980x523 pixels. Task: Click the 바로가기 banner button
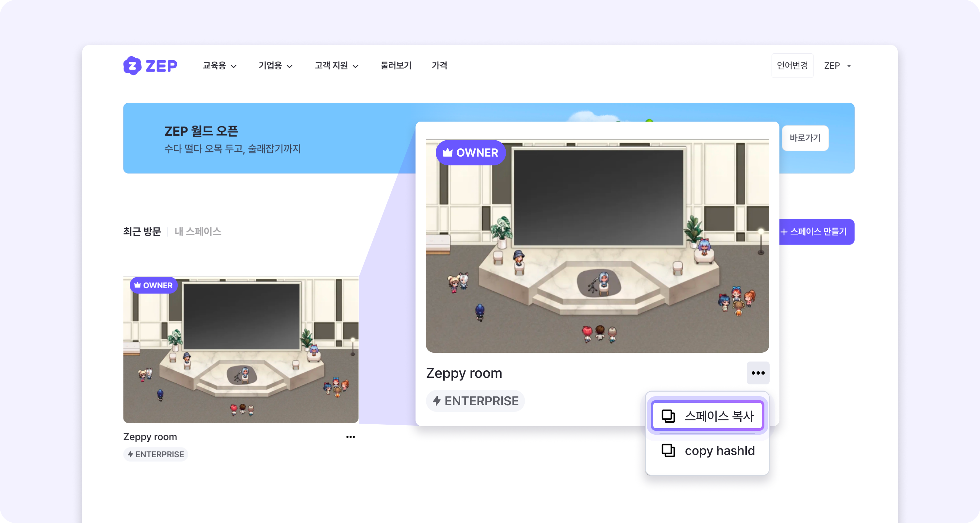pos(805,138)
